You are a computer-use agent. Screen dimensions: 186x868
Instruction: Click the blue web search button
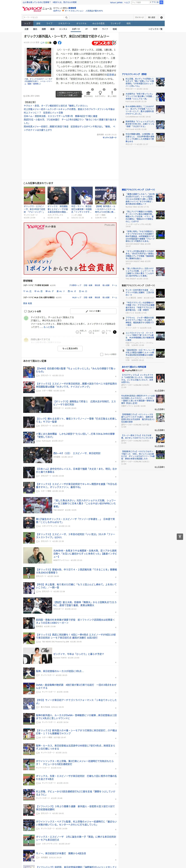click(161, 2)
